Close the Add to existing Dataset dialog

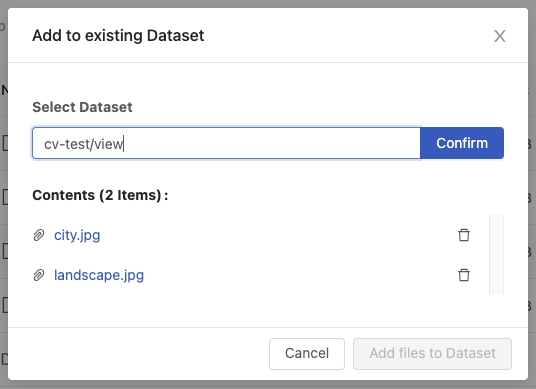coord(500,36)
